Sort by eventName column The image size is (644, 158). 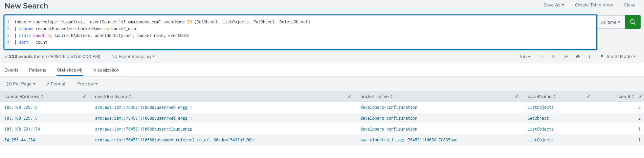[541, 97]
